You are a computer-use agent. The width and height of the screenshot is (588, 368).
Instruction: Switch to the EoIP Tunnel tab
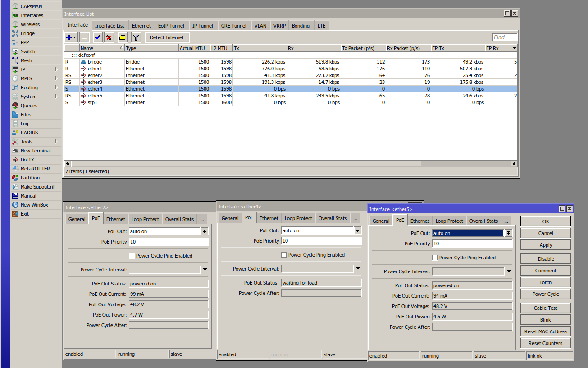tap(171, 26)
